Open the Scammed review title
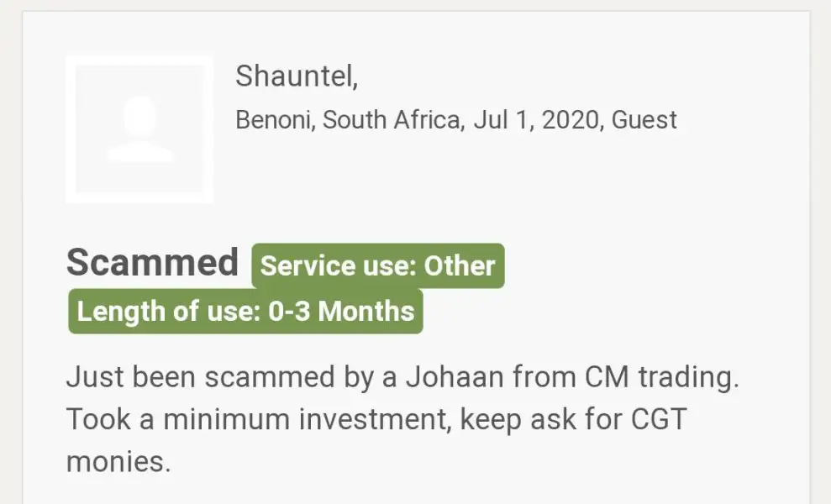This screenshot has width=831, height=504. coord(152,263)
